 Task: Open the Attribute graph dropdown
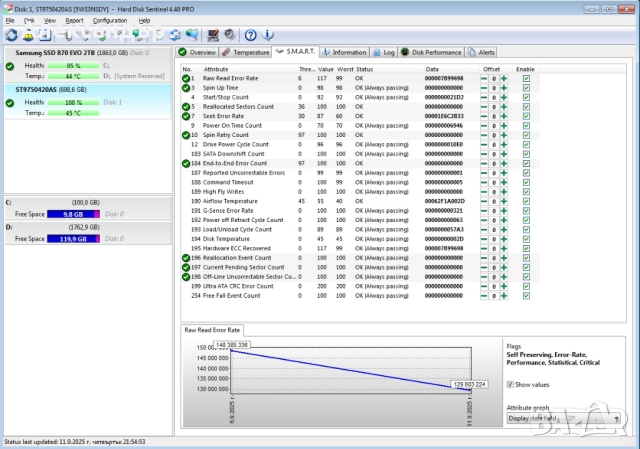click(x=563, y=418)
